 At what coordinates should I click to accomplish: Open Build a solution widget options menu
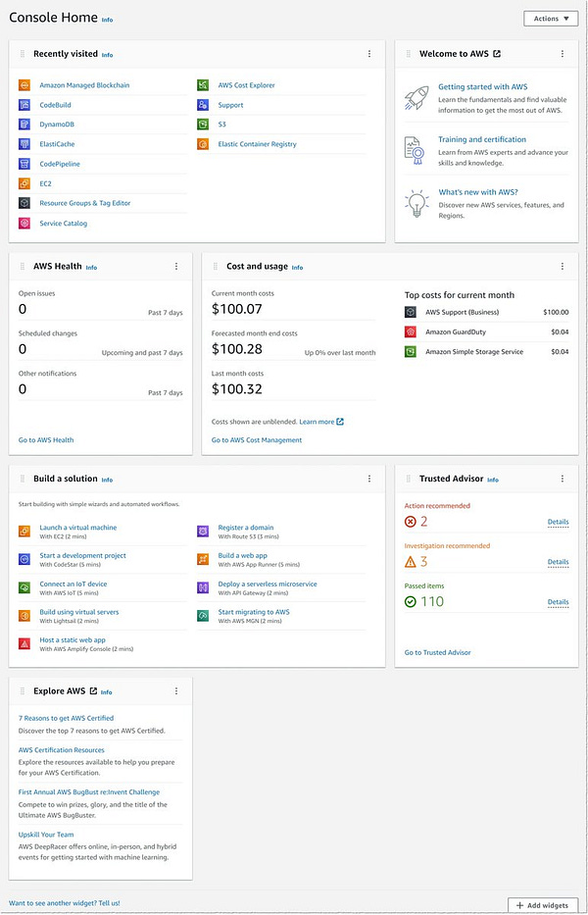(369, 479)
